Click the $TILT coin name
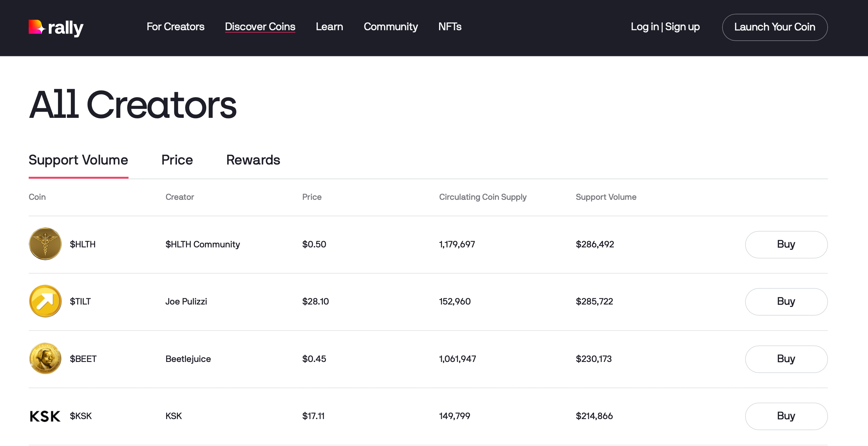The width and height of the screenshot is (868, 446). pyautogui.click(x=80, y=302)
